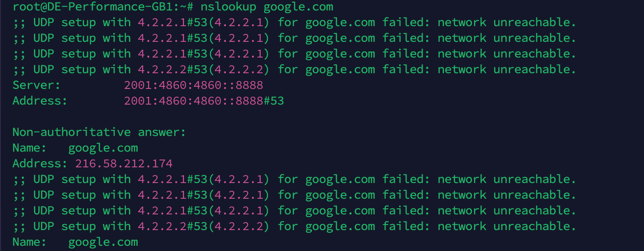The image size is (644, 251).
Task: Click google.com on the very last line
Action: tap(103, 242)
